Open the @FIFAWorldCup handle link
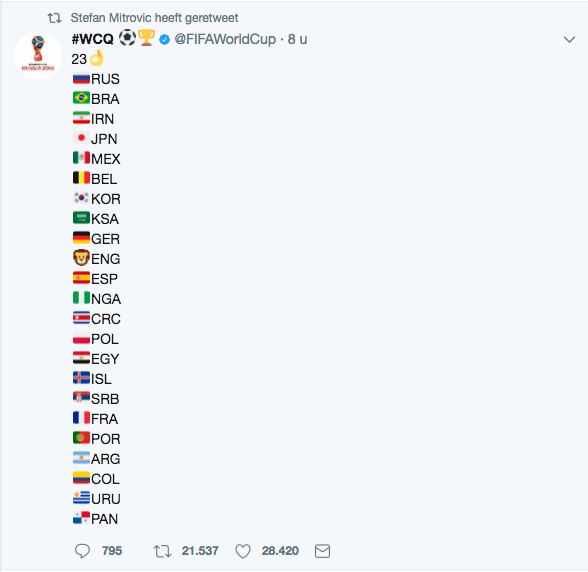This screenshot has height=572, width=588. click(x=225, y=39)
